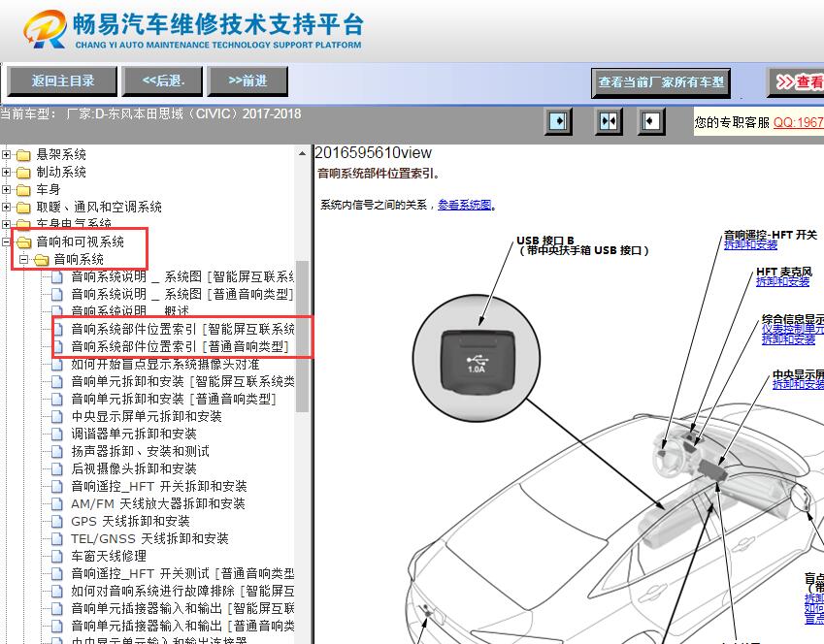Open 拆卸和安装 link under HFT 麦克风

click(x=782, y=281)
